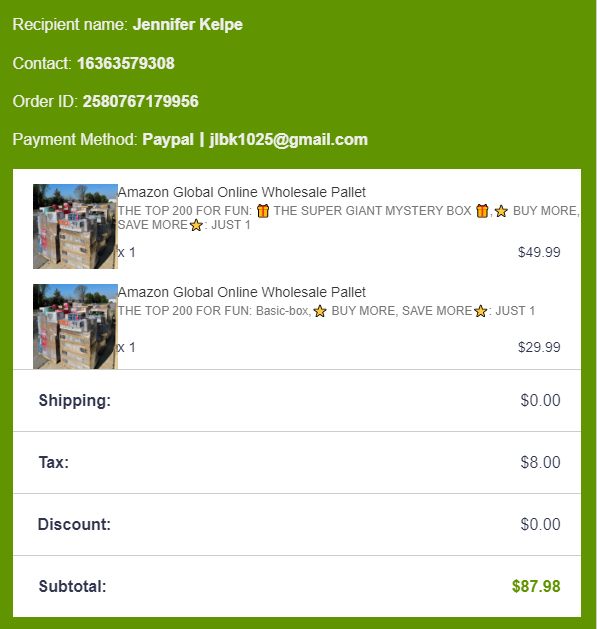Click the first Amazon Global Online Wholesale Pallet title
This screenshot has width=598, height=629.
pos(242,192)
